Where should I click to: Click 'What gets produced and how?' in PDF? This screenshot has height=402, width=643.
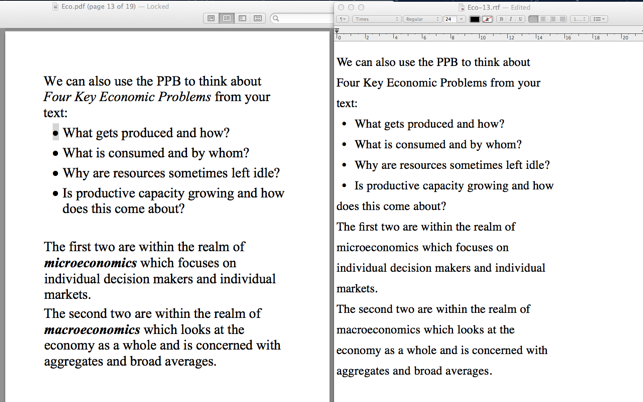(146, 133)
